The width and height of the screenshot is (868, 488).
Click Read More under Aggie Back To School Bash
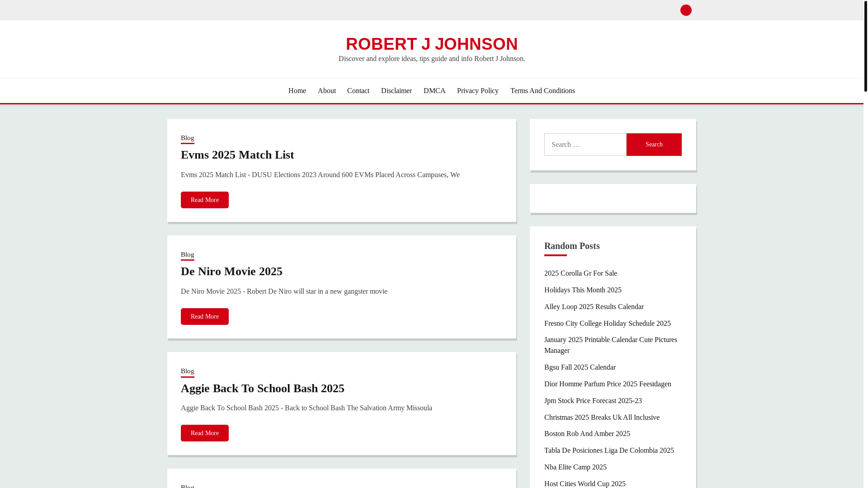(205, 433)
